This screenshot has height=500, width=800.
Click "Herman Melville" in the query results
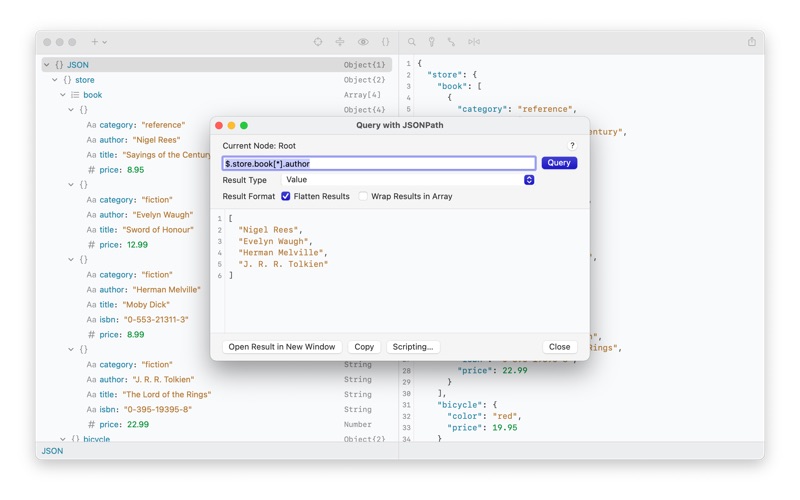coord(281,253)
